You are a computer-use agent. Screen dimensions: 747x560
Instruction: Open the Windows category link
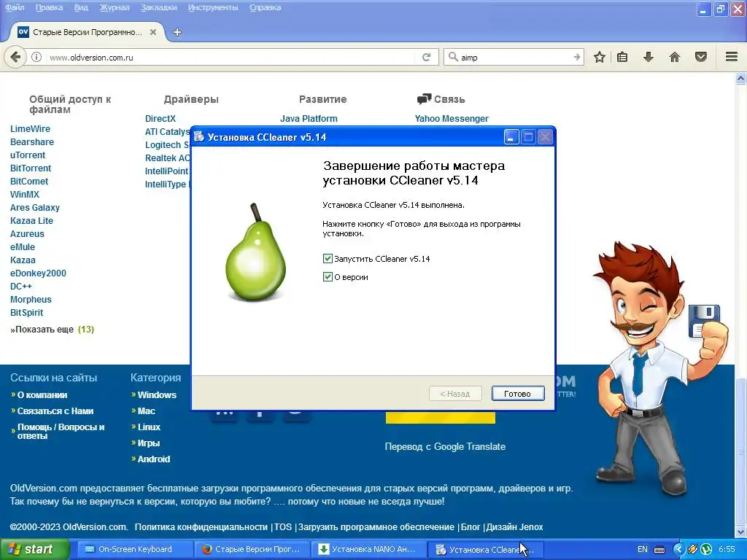pos(157,394)
